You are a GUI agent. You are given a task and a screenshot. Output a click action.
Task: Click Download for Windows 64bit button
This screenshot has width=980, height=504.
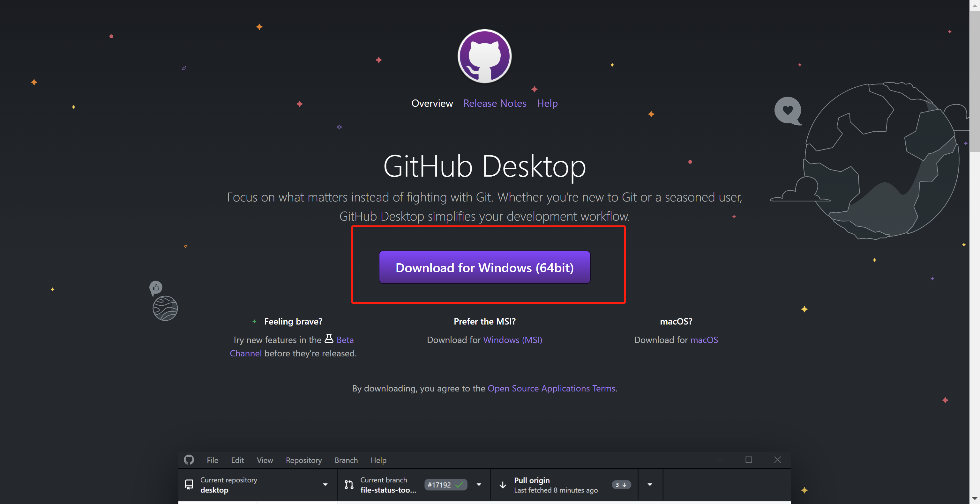tap(484, 267)
